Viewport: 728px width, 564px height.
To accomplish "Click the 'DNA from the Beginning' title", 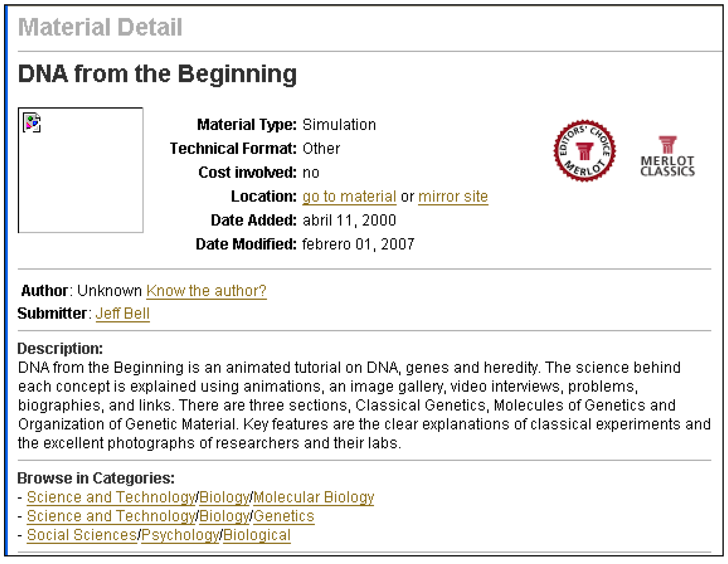I will [157, 74].
